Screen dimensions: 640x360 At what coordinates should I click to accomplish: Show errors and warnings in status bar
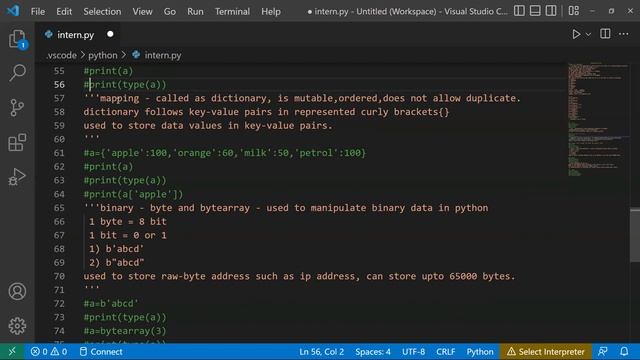coord(49,351)
